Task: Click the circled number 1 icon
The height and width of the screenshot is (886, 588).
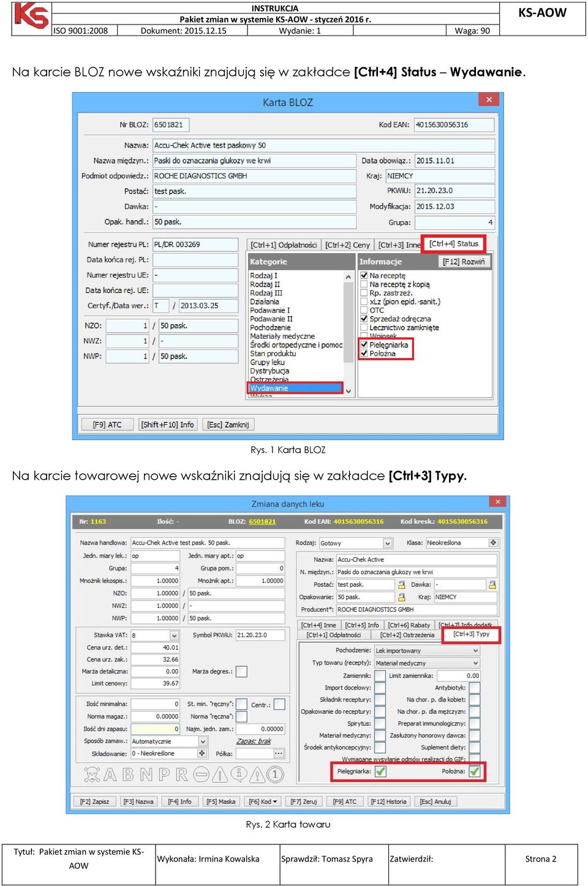Action: [x=276, y=774]
